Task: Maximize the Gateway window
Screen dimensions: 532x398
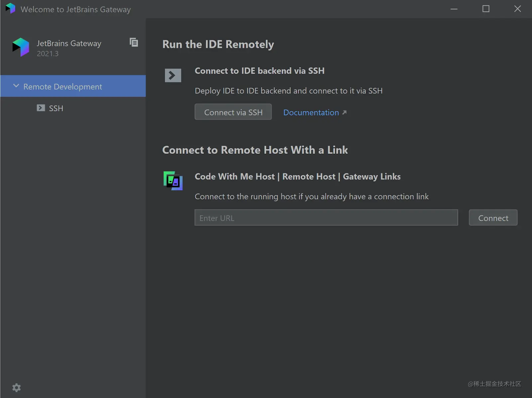Action: [x=486, y=9]
